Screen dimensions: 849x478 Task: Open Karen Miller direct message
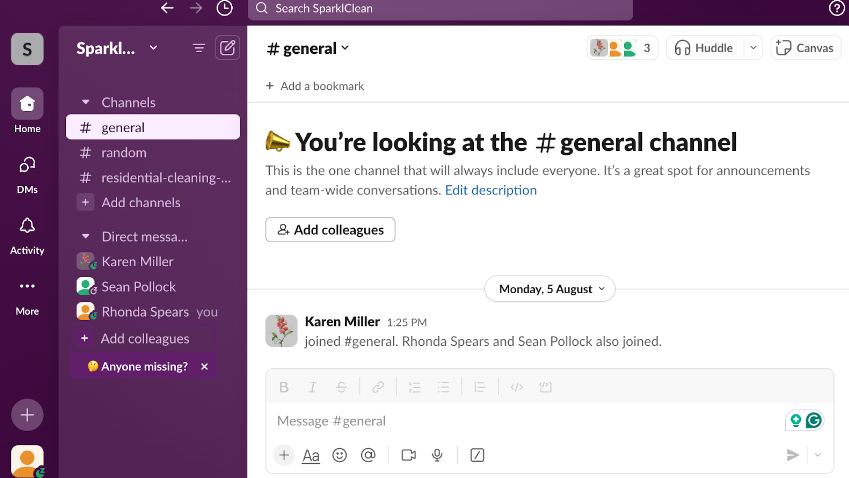pyautogui.click(x=153, y=261)
